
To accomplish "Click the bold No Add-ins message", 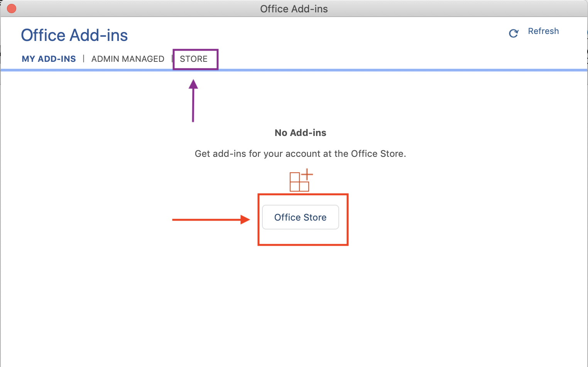I will point(300,133).
